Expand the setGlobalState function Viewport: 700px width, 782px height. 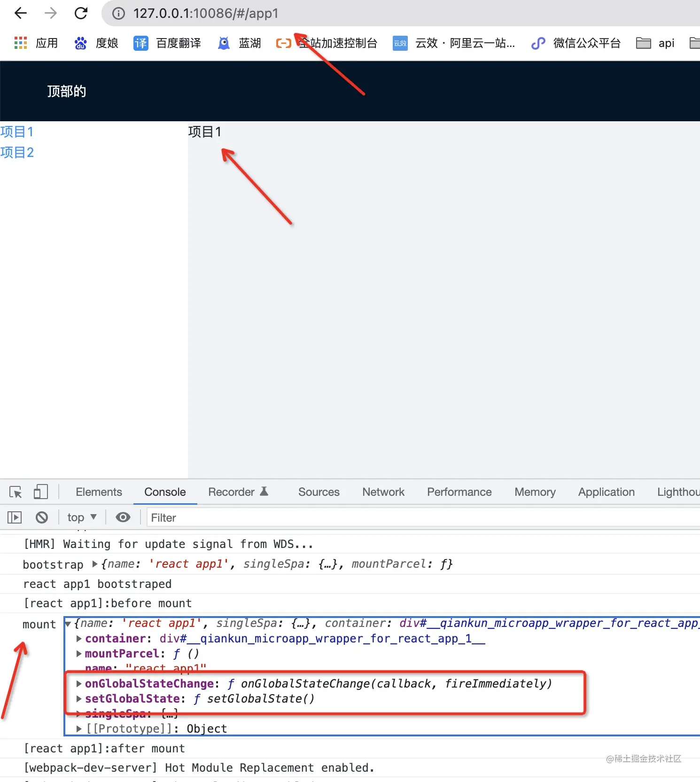click(79, 699)
